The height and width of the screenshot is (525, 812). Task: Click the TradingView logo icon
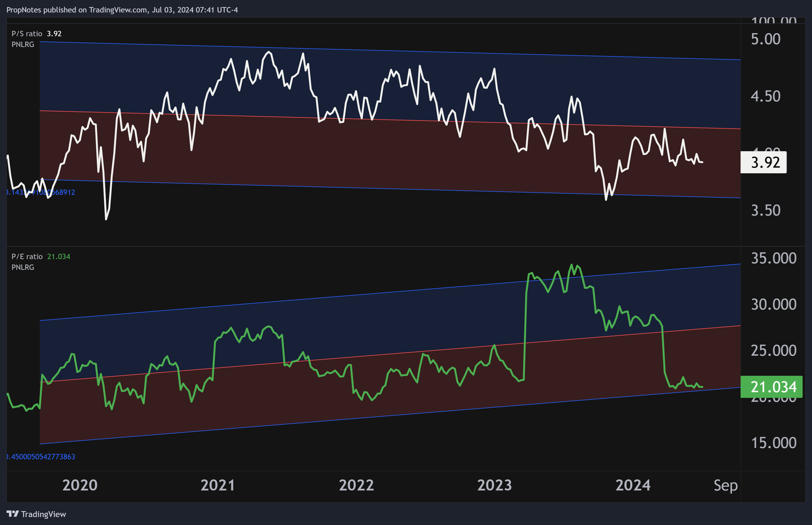[13, 513]
